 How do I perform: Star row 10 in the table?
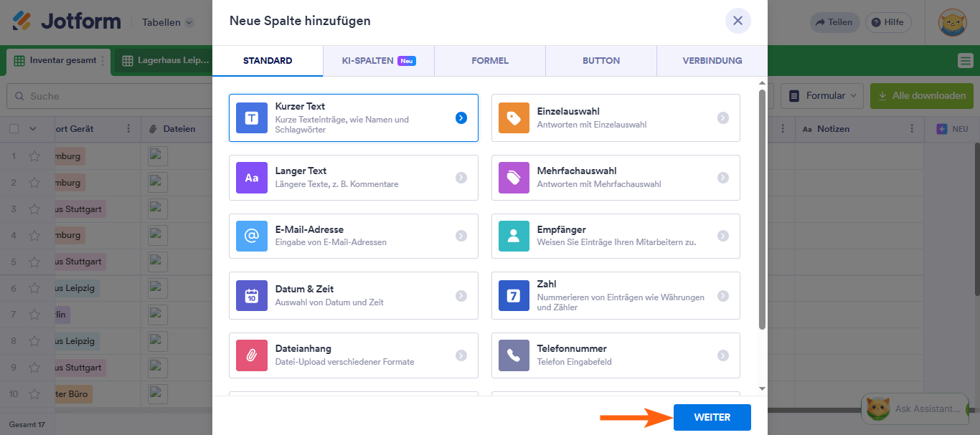pyautogui.click(x=34, y=394)
